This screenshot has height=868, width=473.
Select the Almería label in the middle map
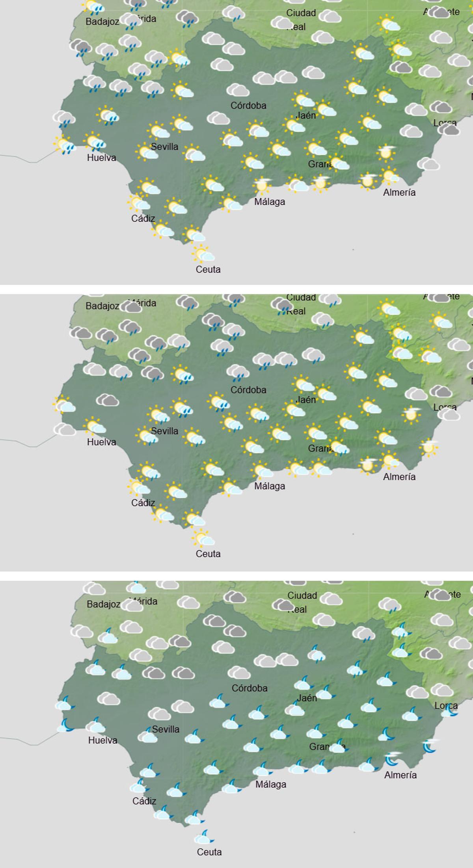coord(399,477)
